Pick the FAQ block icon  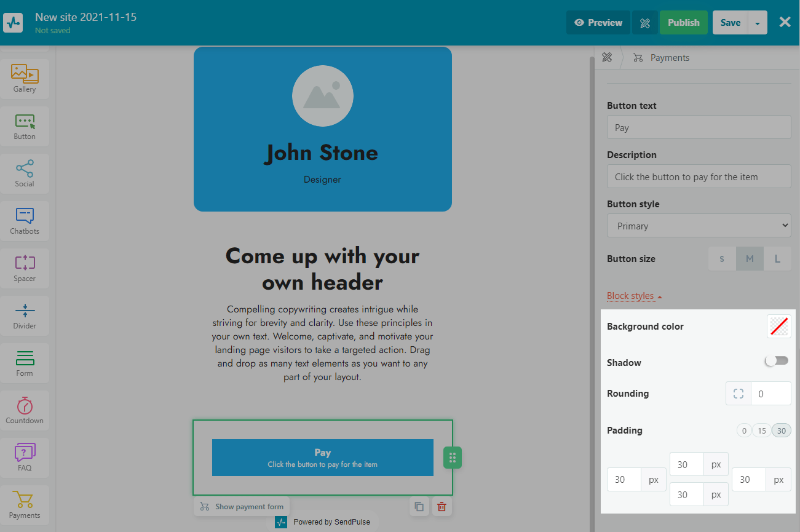click(25, 457)
